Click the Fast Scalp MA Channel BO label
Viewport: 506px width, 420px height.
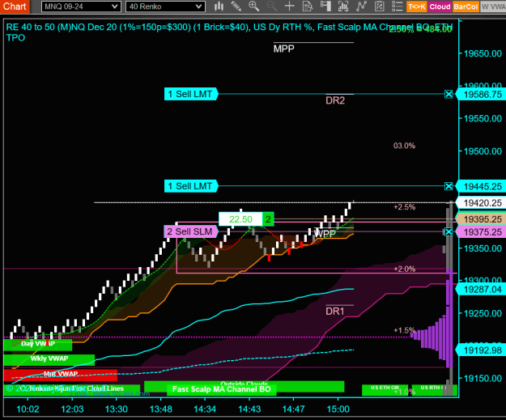222,389
